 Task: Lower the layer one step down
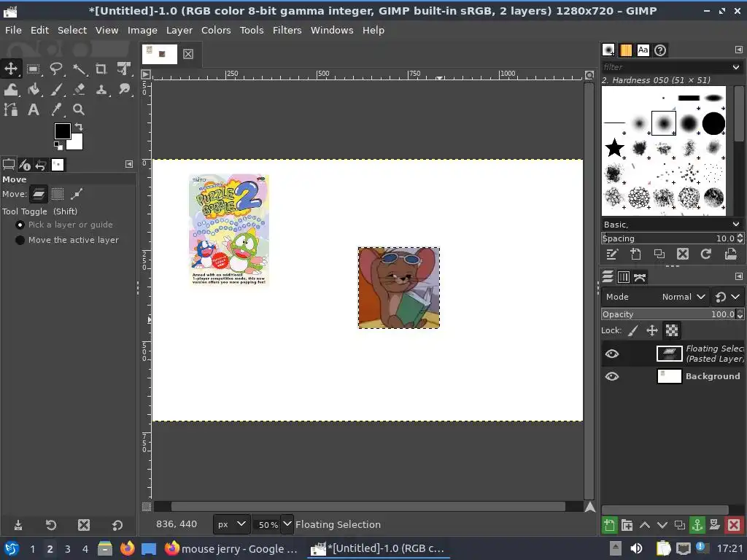(662, 525)
